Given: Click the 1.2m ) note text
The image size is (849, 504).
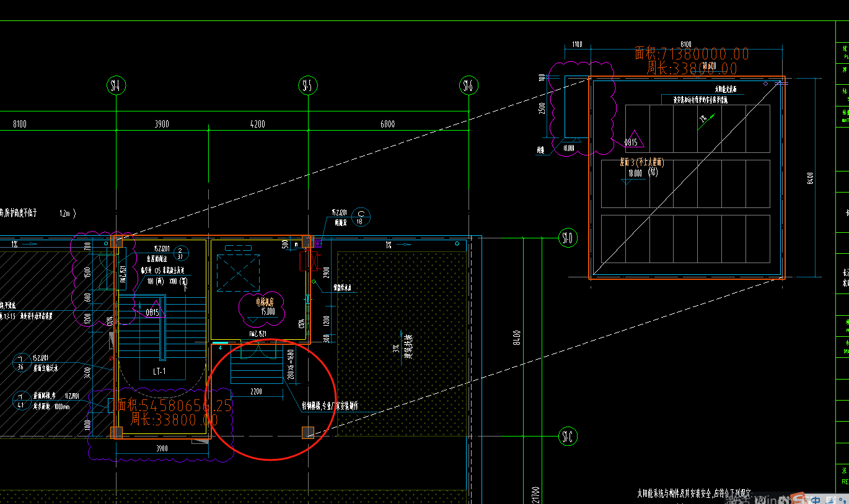Looking at the screenshot, I should [x=68, y=213].
